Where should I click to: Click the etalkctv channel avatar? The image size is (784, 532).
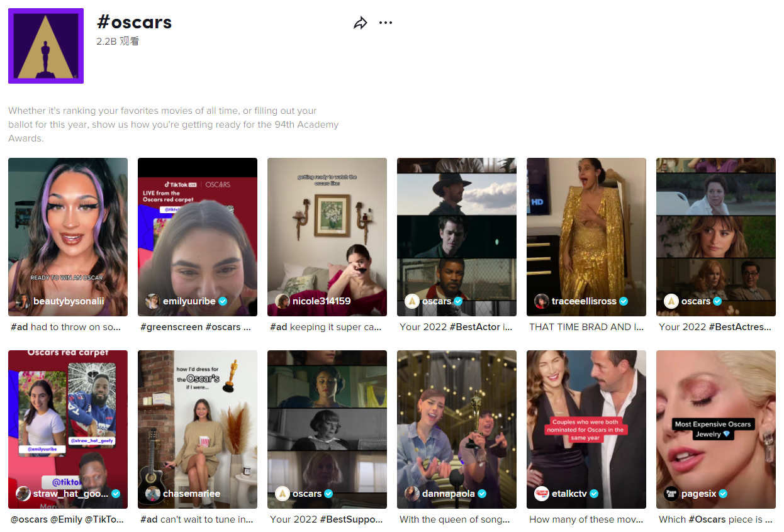coord(542,494)
